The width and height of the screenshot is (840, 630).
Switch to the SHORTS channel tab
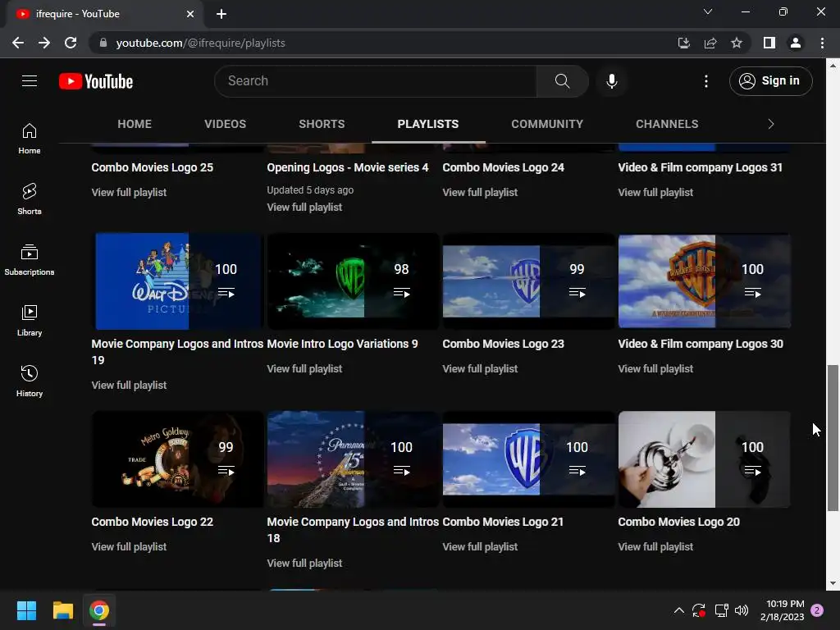point(322,125)
